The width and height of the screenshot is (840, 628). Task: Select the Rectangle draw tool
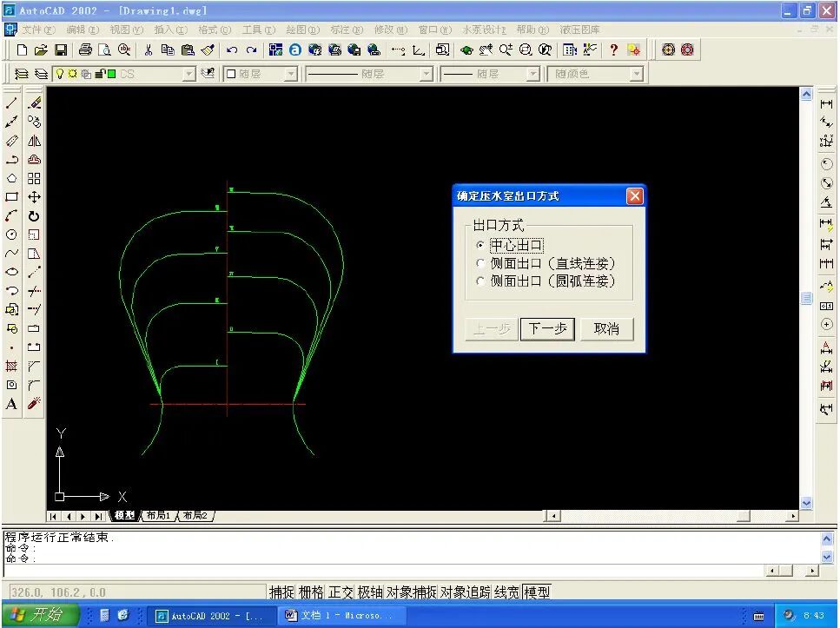pyautogui.click(x=12, y=196)
